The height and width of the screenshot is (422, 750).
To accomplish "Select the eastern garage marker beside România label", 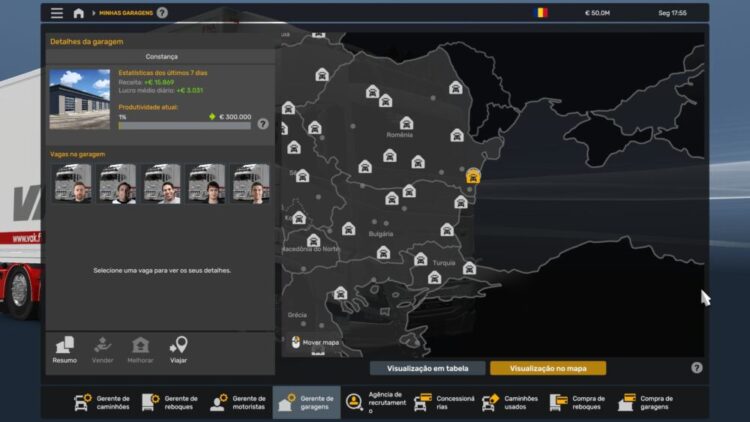I will 457,135.
